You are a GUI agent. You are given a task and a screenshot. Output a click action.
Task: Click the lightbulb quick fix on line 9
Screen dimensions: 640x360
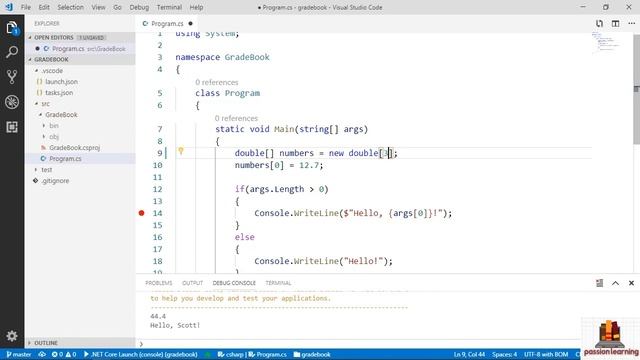(181, 151)
